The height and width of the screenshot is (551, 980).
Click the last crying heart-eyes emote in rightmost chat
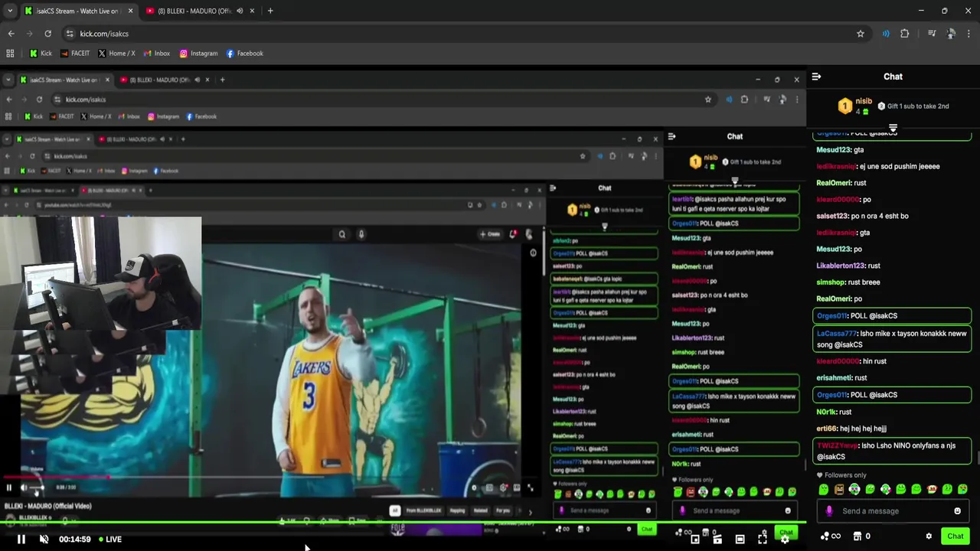tap(962, 490)
